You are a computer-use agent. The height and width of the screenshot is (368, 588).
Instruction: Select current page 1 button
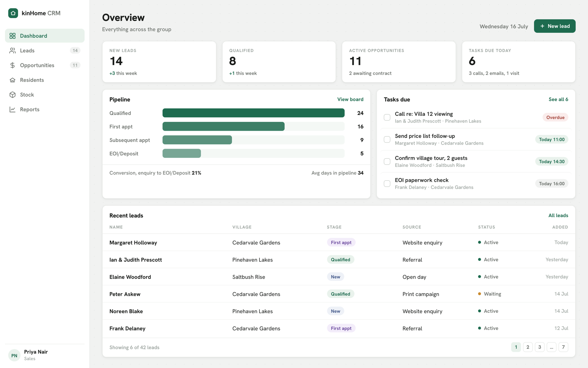tap(516, 347)
